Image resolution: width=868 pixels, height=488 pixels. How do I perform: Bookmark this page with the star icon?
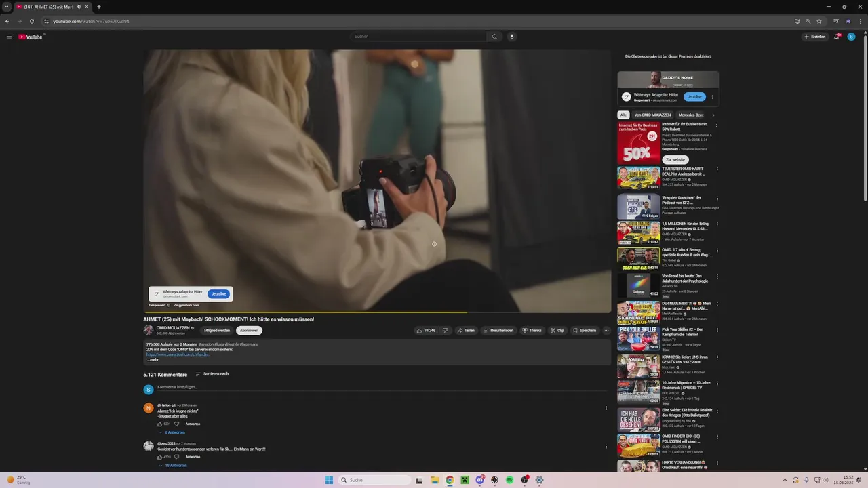tap(819, 21)
